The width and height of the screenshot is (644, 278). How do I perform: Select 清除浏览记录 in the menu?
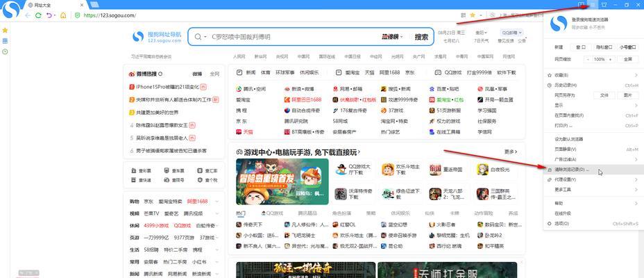593,170
